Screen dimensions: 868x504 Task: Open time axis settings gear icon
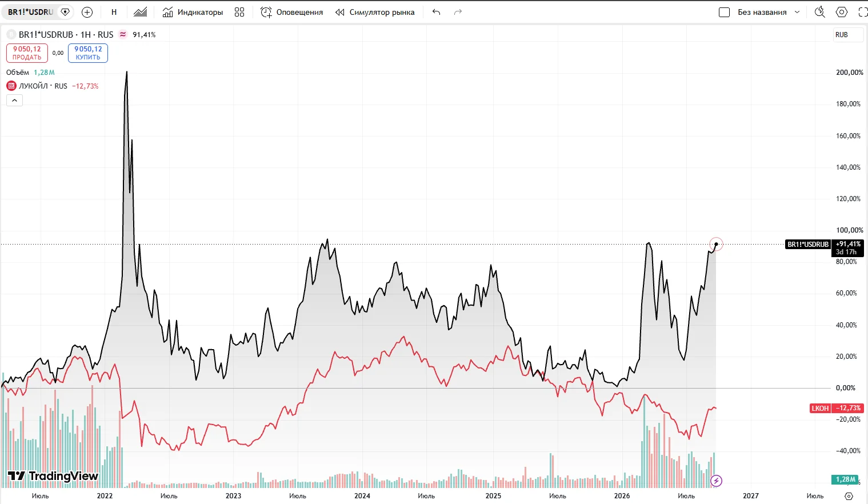coord(849,496)
